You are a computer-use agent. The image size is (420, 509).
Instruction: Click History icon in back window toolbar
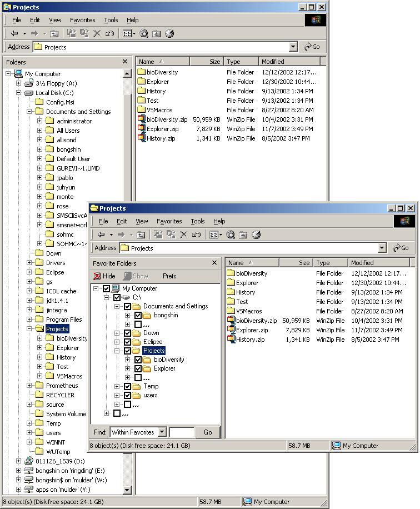pos(169,33)
